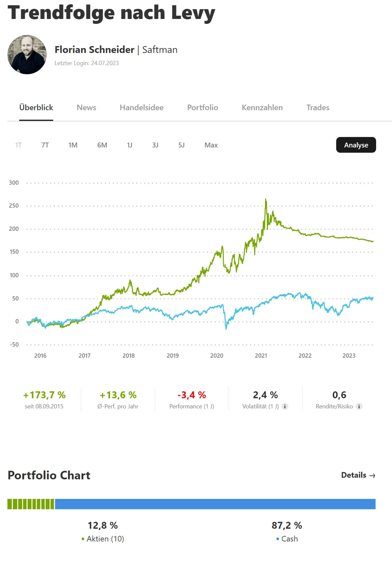This screenshot has height=564, width=392.
Task: Choose the 5J chart range
Action: click(181, 145)
